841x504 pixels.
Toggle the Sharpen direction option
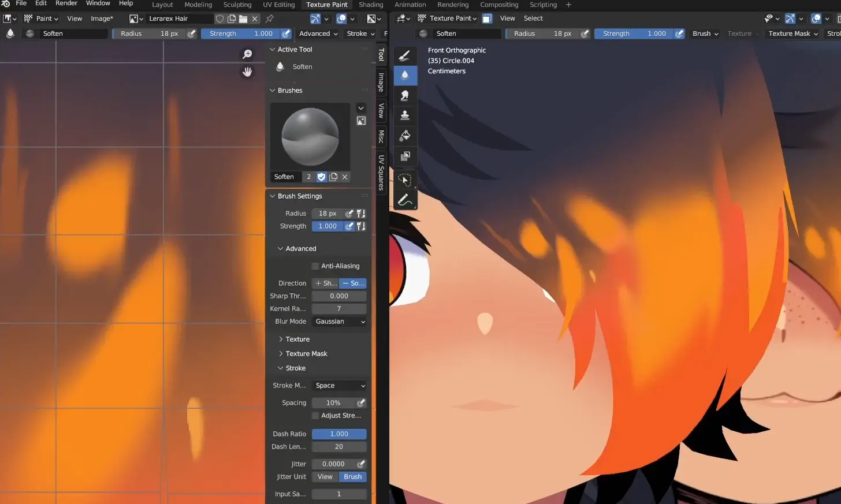click(x=326, y=283)
